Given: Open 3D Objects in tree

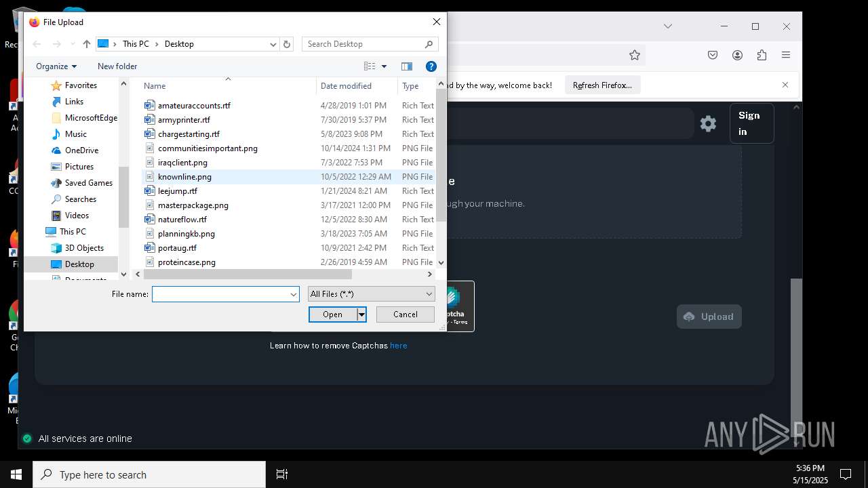Looking at the screenshot, I should (x=84, y=248).
